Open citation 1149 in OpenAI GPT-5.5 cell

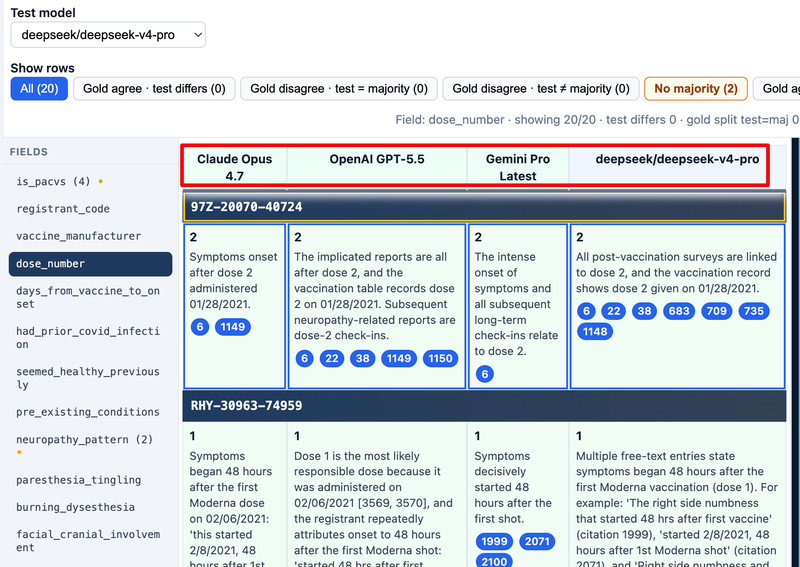click(398, 358)
